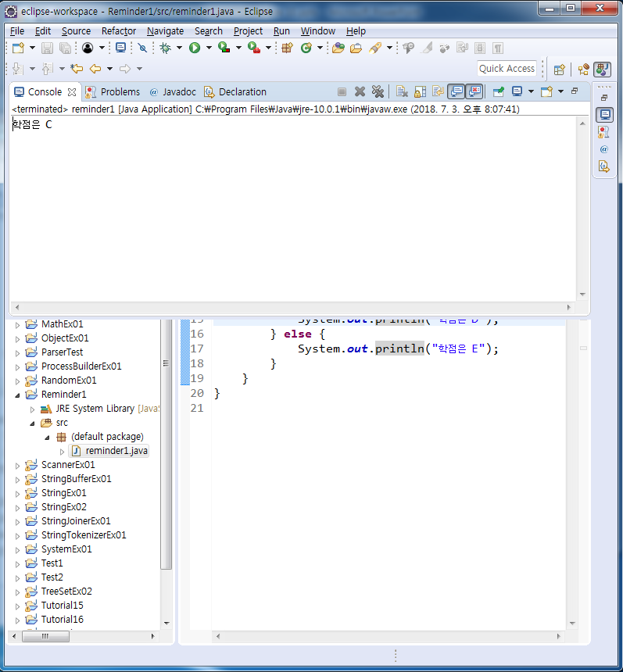The width and height of the screenshot is (623, 672).
Task: Click the Open Perspective icon
Action: (559, 70)
